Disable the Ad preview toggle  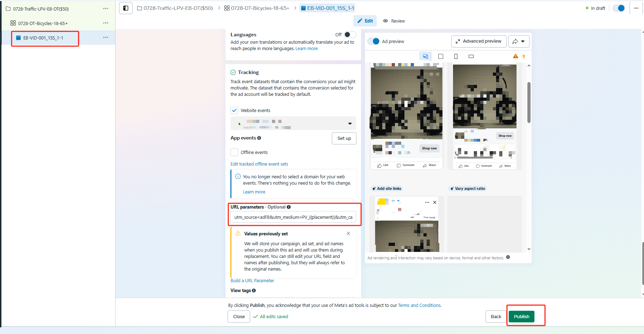click(x=373, y=41)
